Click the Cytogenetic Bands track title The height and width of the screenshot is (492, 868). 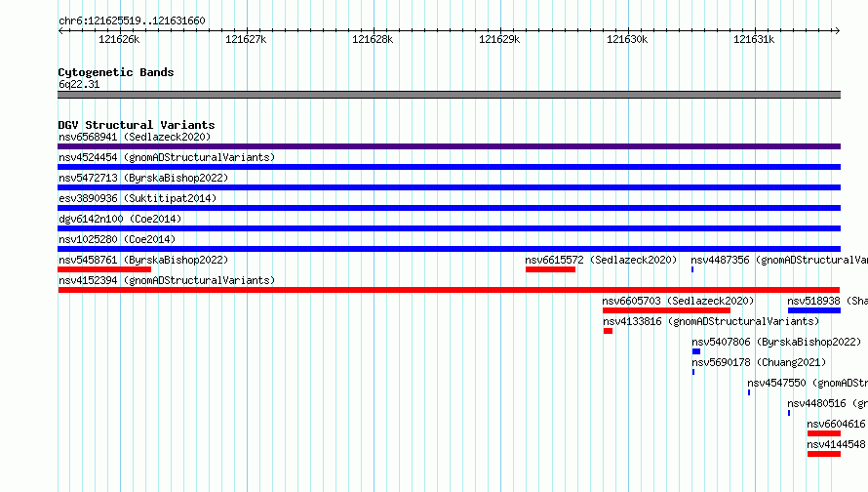point(116,72)
